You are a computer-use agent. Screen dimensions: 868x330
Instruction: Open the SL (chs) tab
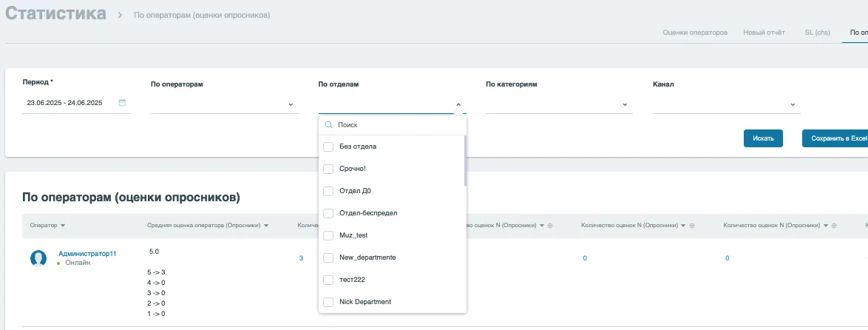817,33
